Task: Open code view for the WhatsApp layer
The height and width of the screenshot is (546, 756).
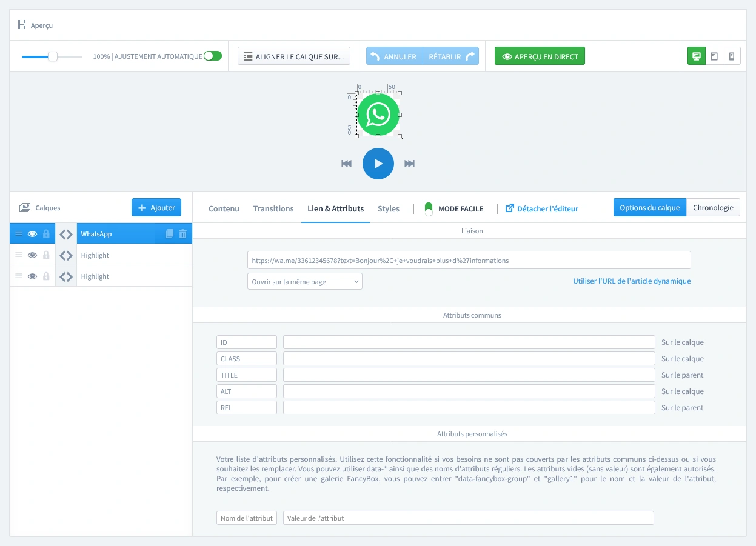Action: (x=66, y=233)
